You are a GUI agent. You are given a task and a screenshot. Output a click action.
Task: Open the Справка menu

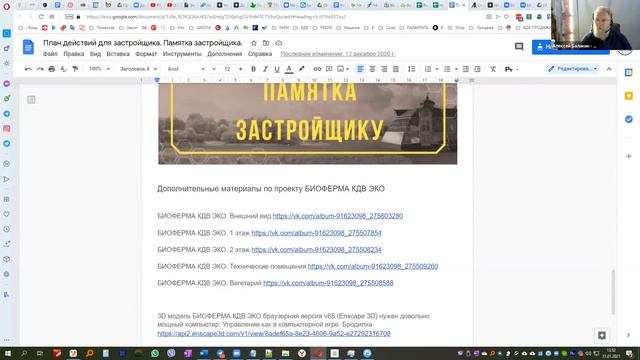(260, 54)
